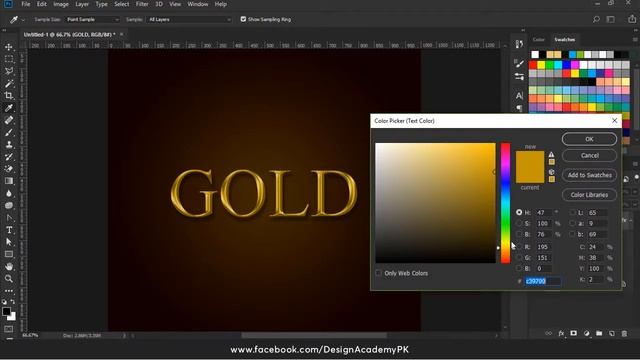Select the S saturation radio button
Viewport: 640px width, 360px height.
click(519, 223)
